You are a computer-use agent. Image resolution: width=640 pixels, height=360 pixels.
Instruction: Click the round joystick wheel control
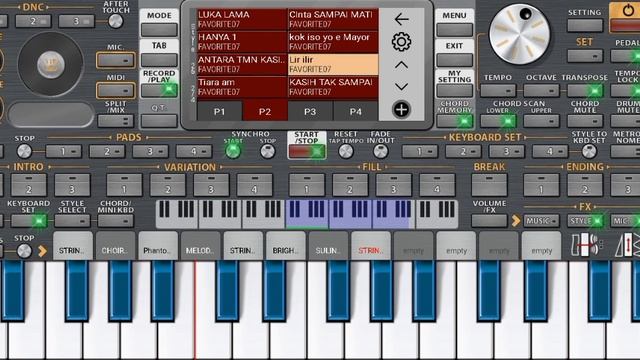[x=51, y=64]
